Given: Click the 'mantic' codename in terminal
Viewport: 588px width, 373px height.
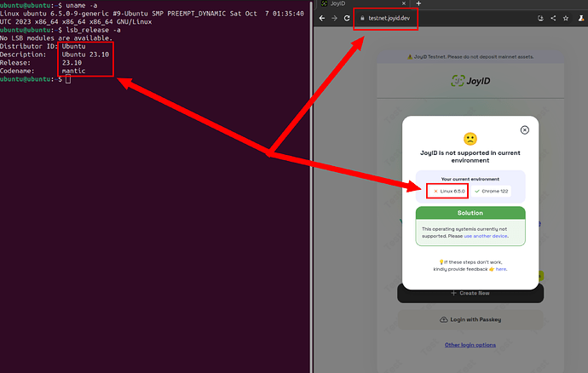Looking at the screenshot, I should click(73, 71).
